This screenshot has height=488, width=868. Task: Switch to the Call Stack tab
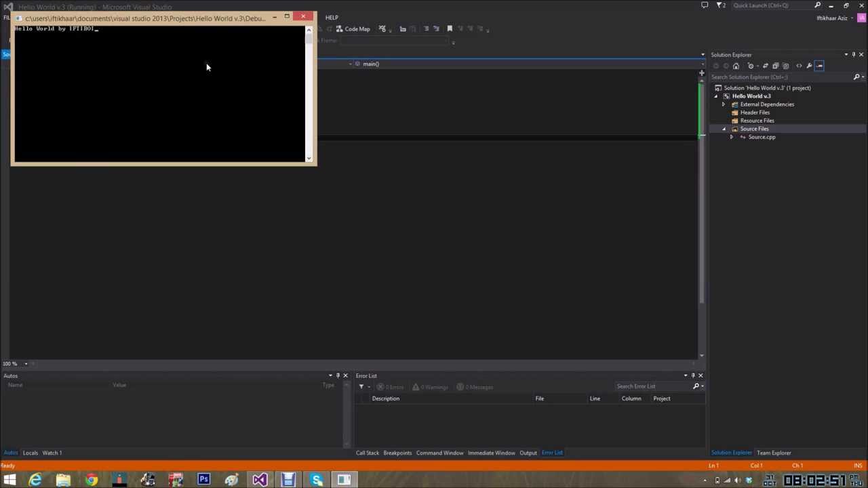pyautogui.click(x=368, y=453)
